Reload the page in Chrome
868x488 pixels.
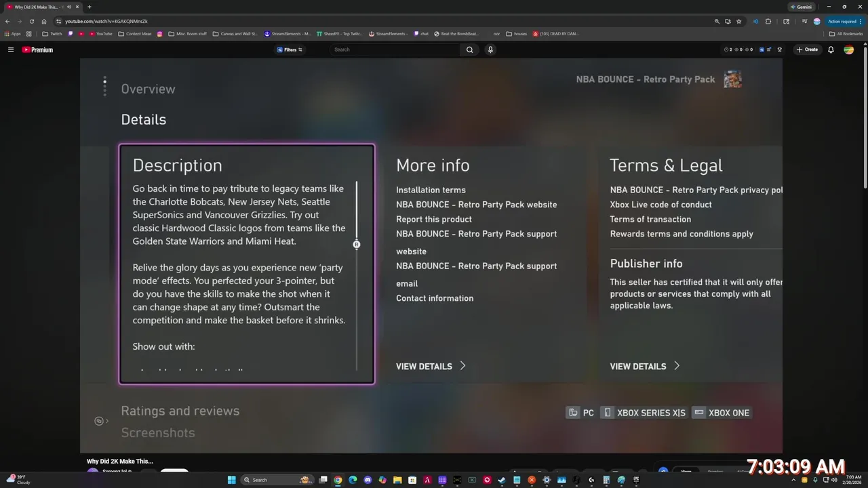tap(31, 21)
